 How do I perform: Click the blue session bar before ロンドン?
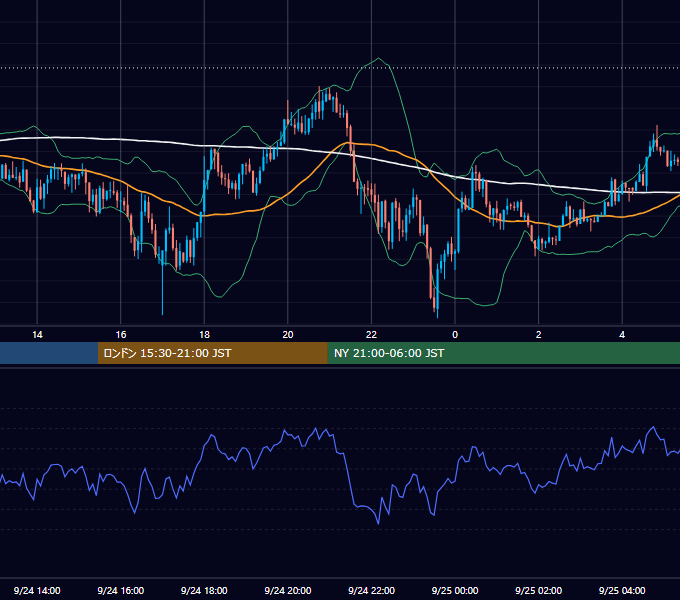pos(49,353)
